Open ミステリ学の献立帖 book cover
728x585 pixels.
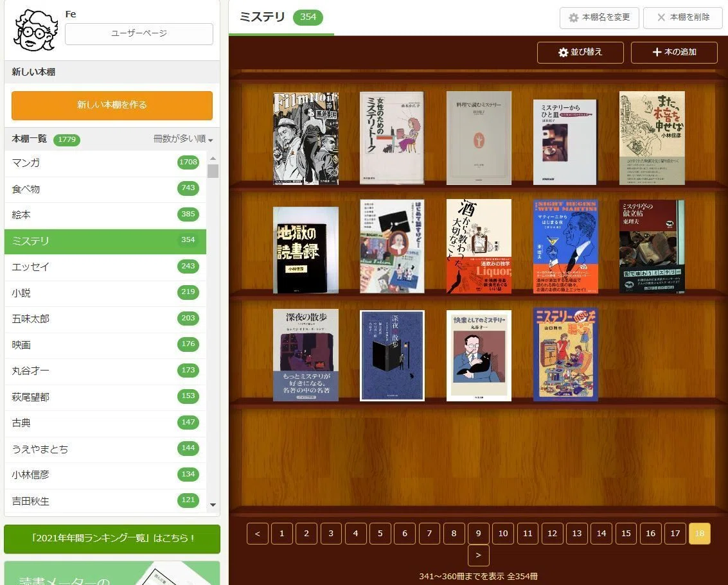pos(652,247)
